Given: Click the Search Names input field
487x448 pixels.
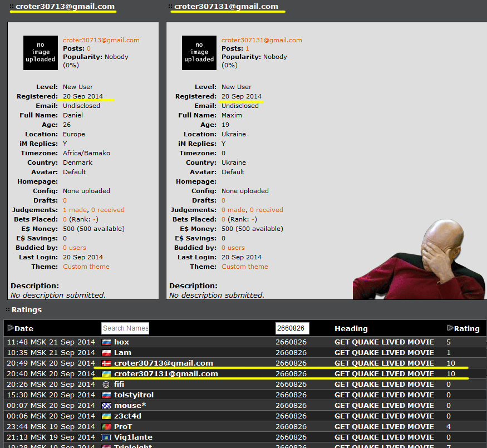Looking at the screenshot, I should click(125, 328).
